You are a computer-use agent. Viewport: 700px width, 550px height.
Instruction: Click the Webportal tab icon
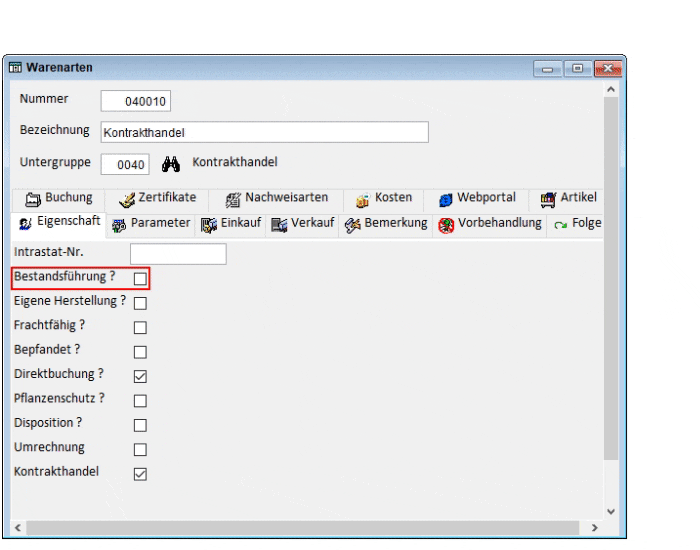tap(446, 200)
